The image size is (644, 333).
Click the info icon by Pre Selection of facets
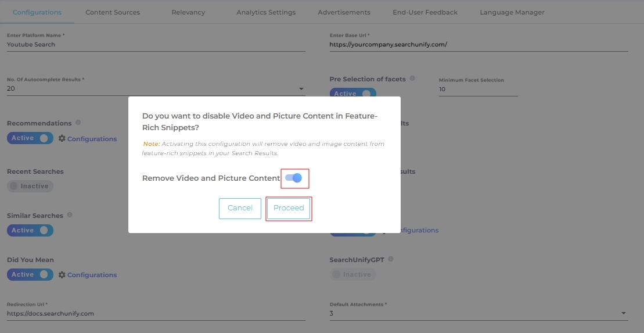click(412, 78)
